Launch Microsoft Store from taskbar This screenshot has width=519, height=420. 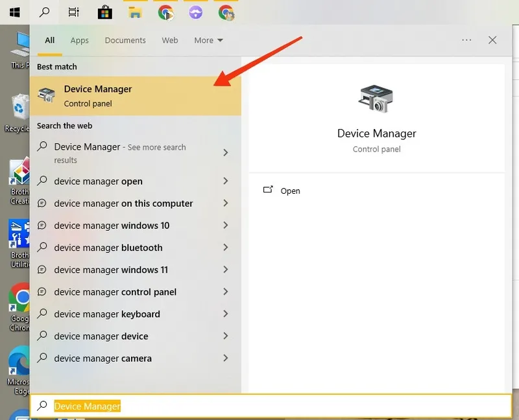coord(104,12)
